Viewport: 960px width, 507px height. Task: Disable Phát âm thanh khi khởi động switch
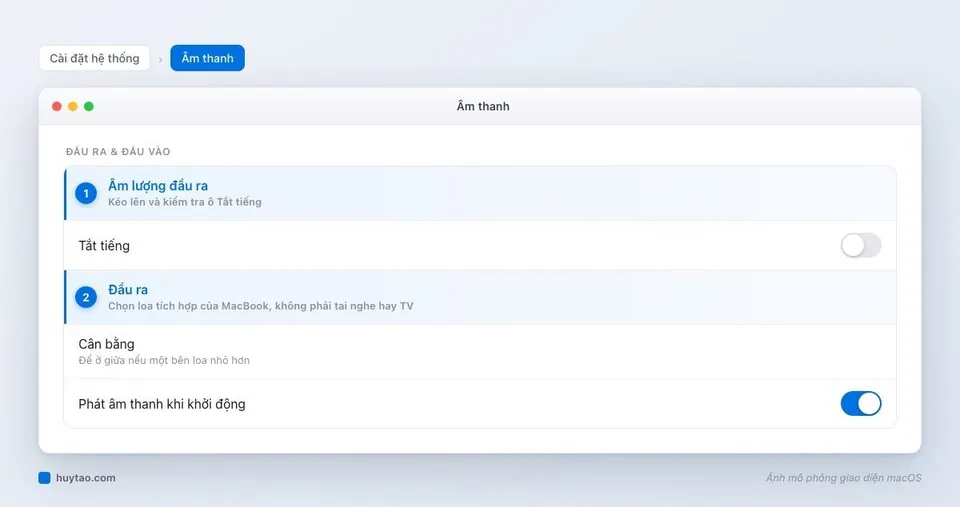click(861, 404)
